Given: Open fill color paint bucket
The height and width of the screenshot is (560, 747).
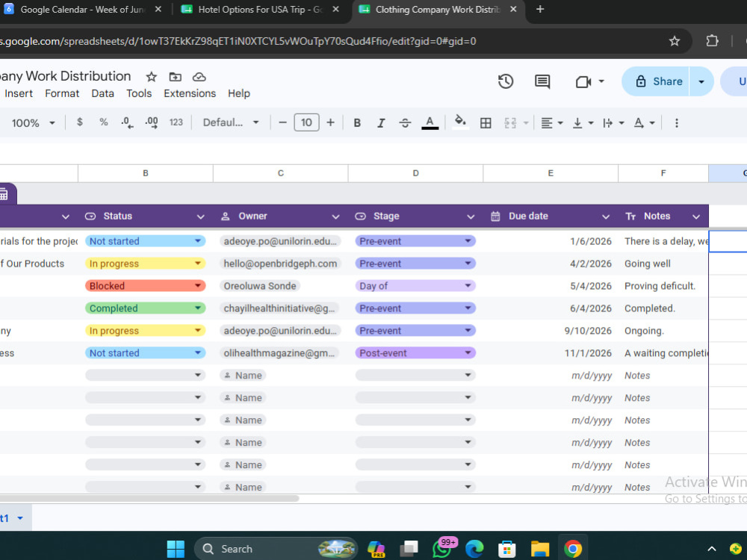Looking at the screenshot, I should pyautogui.click(x=460, y=122).
